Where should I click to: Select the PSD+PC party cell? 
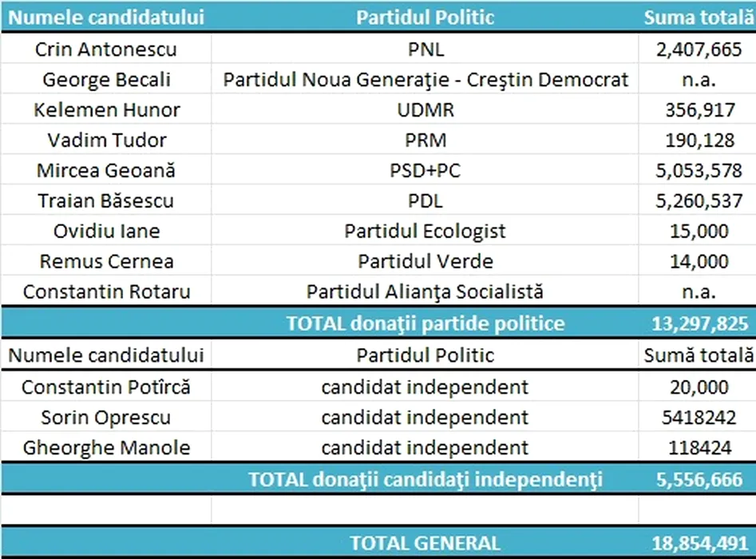425,171
